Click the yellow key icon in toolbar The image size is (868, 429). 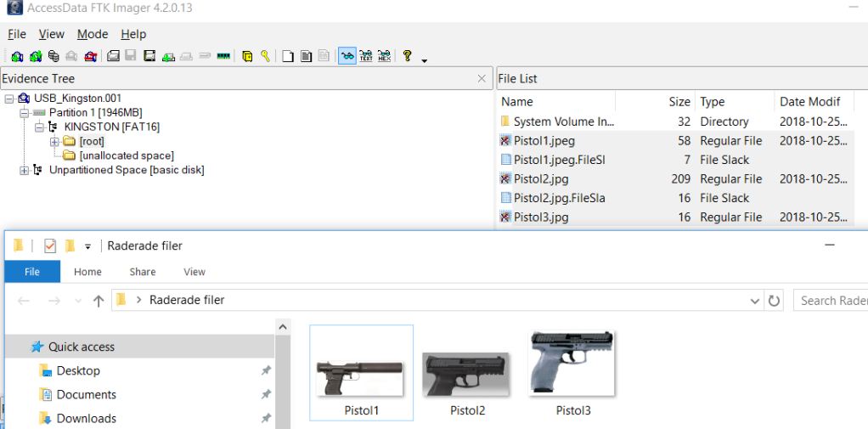pyautogui.click(x=265, y=56)
